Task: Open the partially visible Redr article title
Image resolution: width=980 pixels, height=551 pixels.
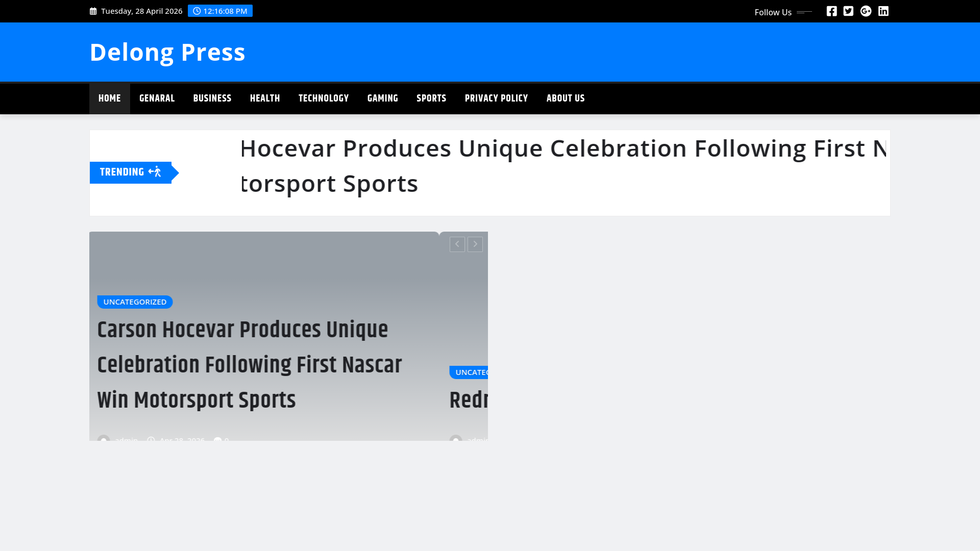Action: pos(469,400)
